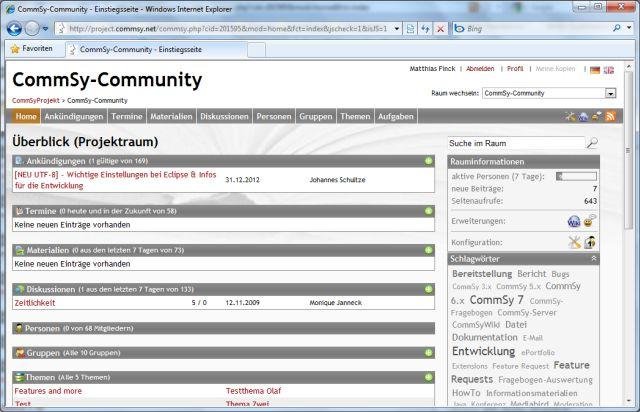This screenshot has width=640, height=412.
Task: Click the tools configuration icon in navigation bar
Action: coord(570,116)
